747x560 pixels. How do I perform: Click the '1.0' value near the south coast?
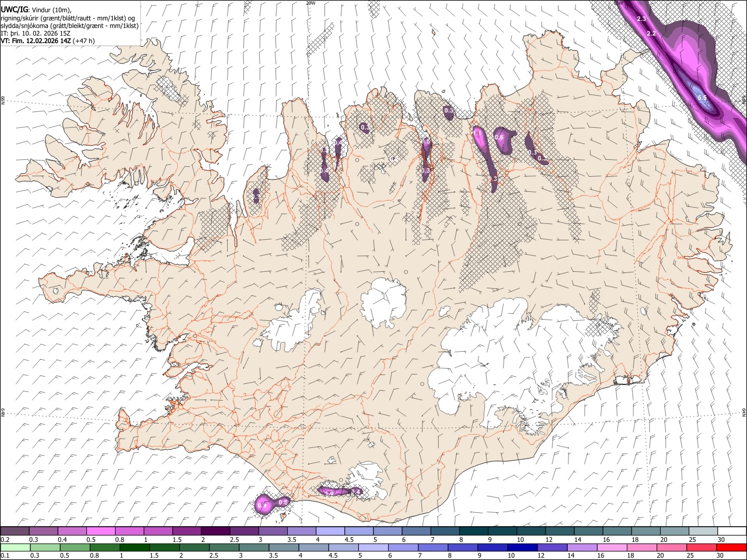point(330,494)
